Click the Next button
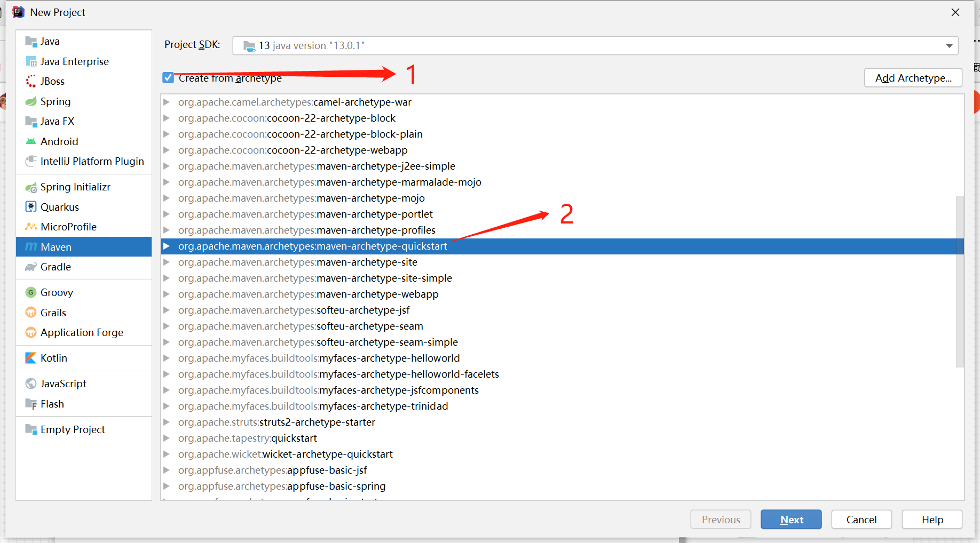The image size is (980, 543). (x=791, y=520)
